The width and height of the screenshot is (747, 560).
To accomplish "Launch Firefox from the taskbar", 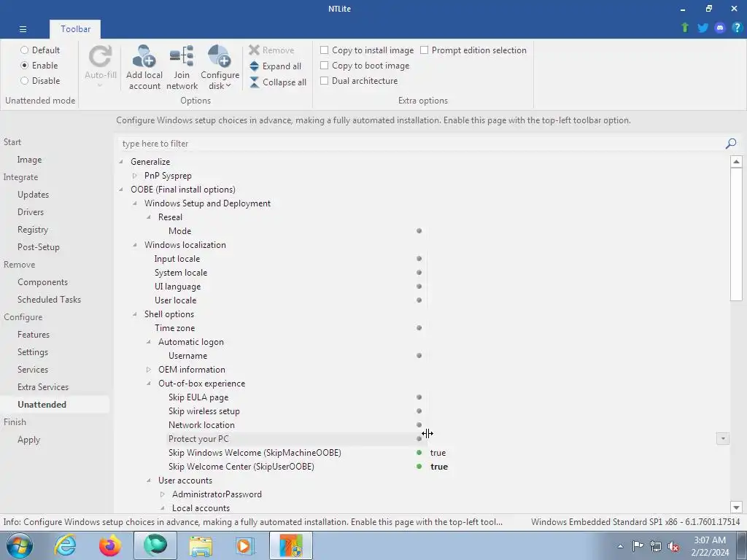I will click(110, 545).
